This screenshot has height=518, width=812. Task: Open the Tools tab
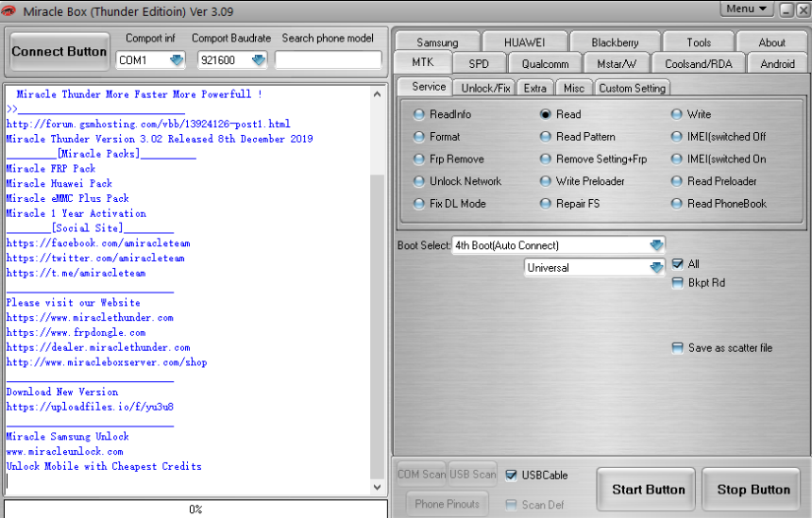click(698, 42)
